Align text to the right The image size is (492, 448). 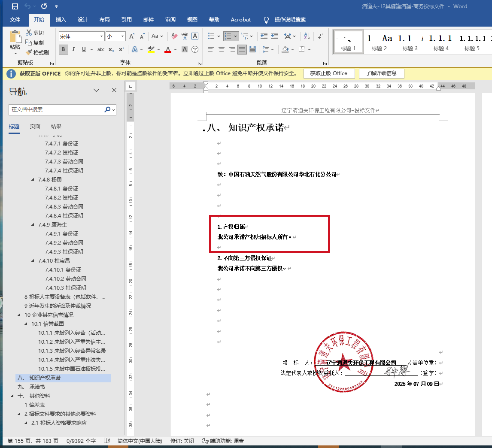point(231,49)
